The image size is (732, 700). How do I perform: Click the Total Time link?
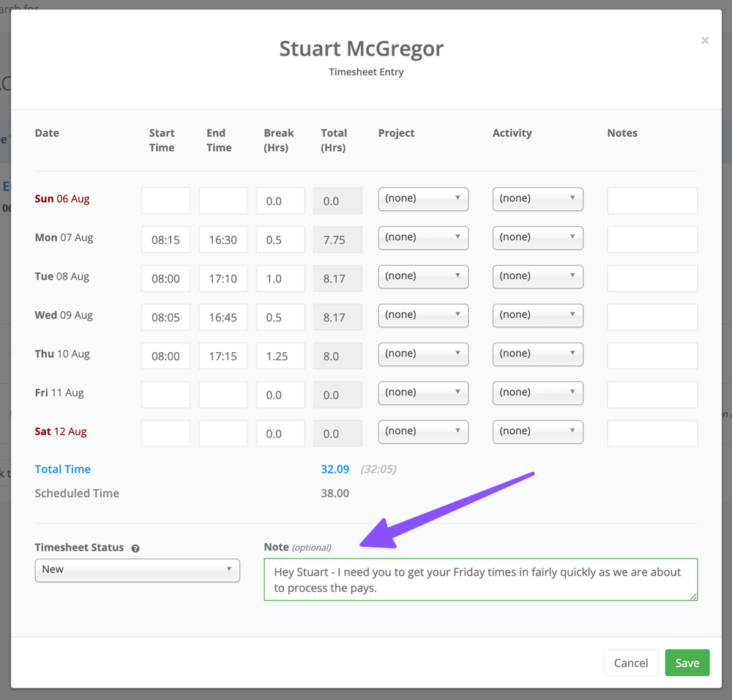tap(62, 469)
